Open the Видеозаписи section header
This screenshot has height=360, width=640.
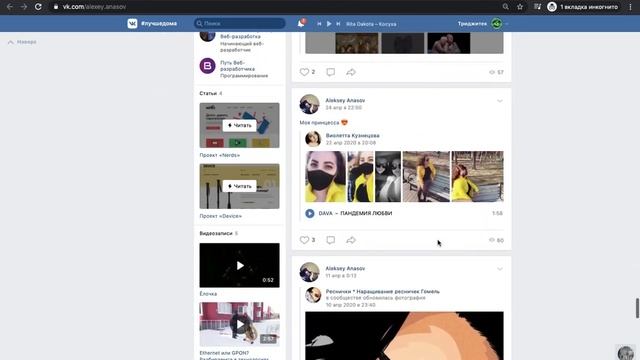(218, 233)
